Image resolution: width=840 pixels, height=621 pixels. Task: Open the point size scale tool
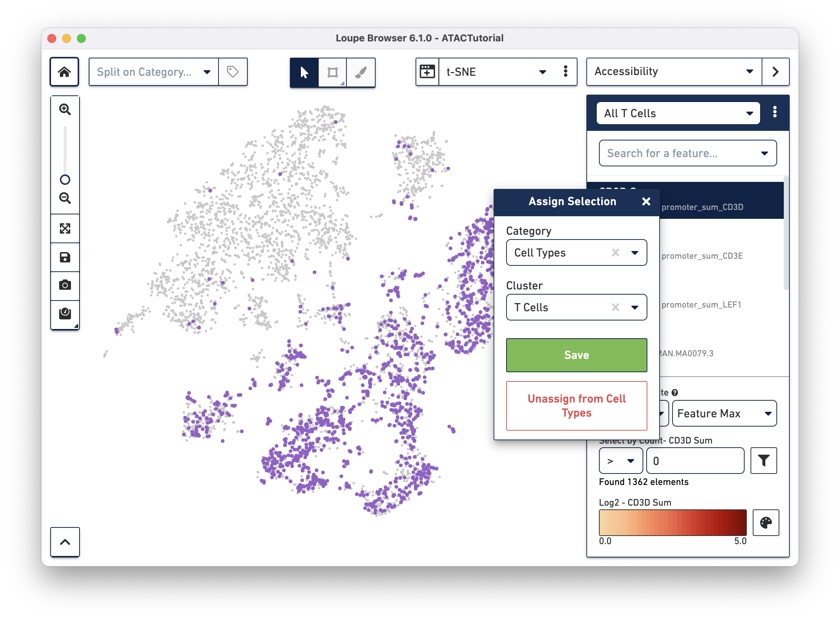(65, 314)
